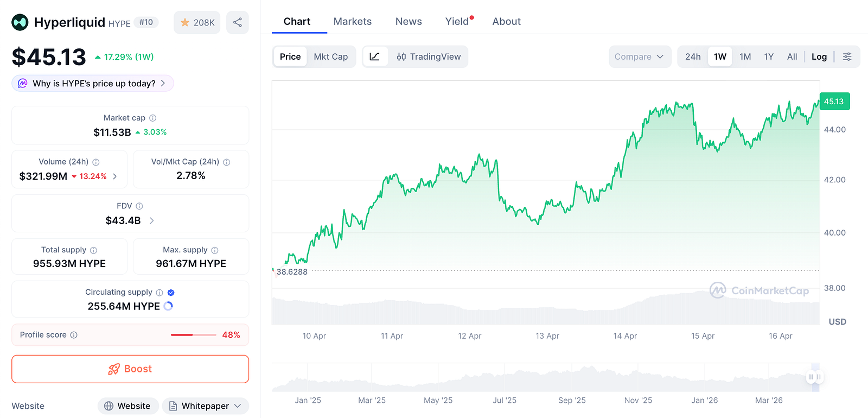Viewport: 868px width, 418px height.
Task: Click the $43.4B FDV value
Action: click(123, 220)
